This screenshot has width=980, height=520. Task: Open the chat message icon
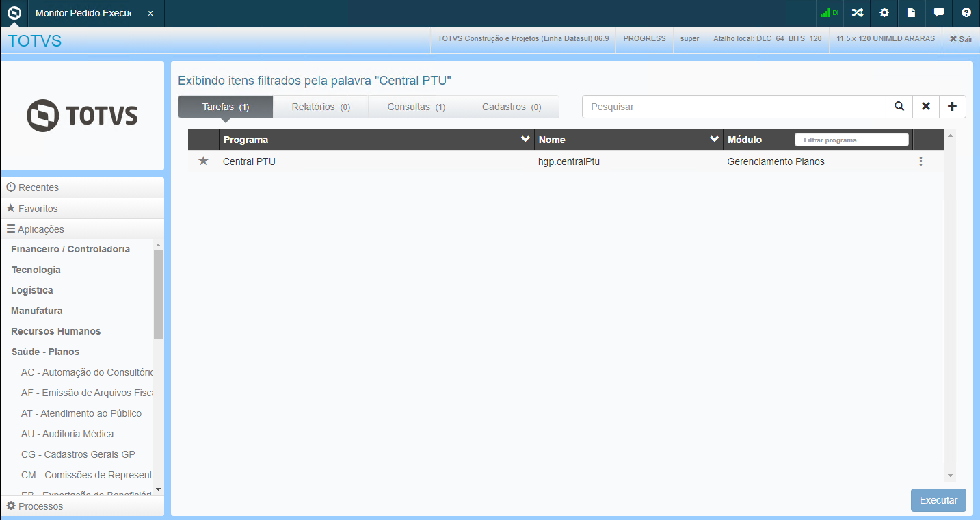pos(939,12)
